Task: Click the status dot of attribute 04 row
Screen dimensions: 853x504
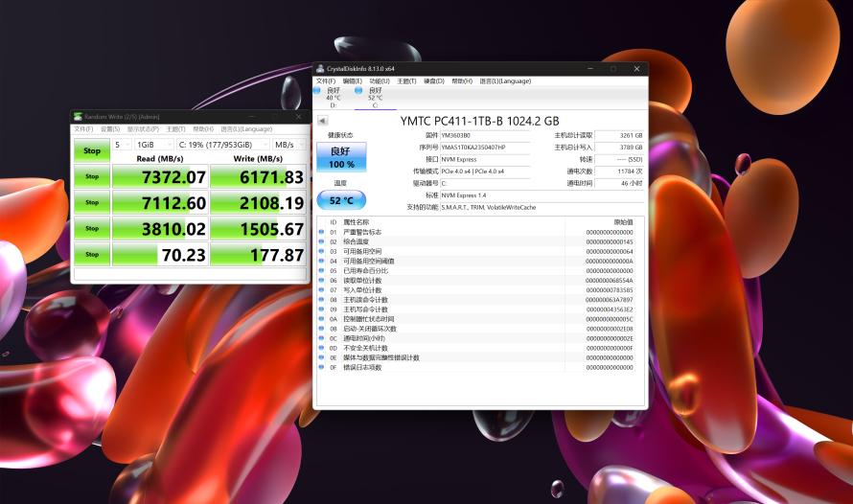Action: (321, 261)
